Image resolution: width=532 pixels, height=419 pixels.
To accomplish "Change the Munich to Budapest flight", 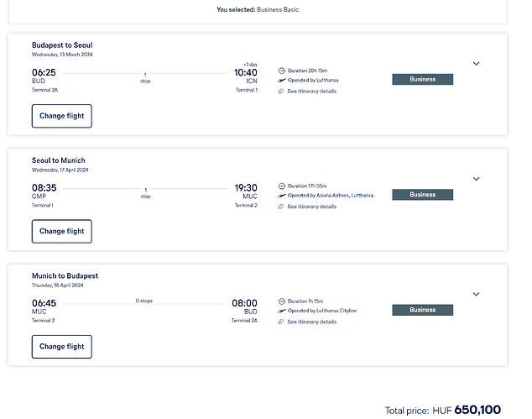I will click(x=61, y=347).
